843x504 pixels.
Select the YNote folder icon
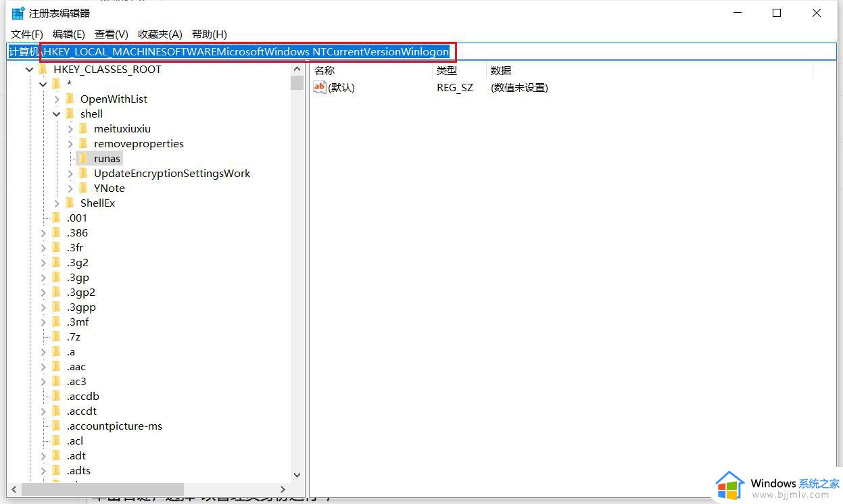pyautogui.click(x=84, y=188)
